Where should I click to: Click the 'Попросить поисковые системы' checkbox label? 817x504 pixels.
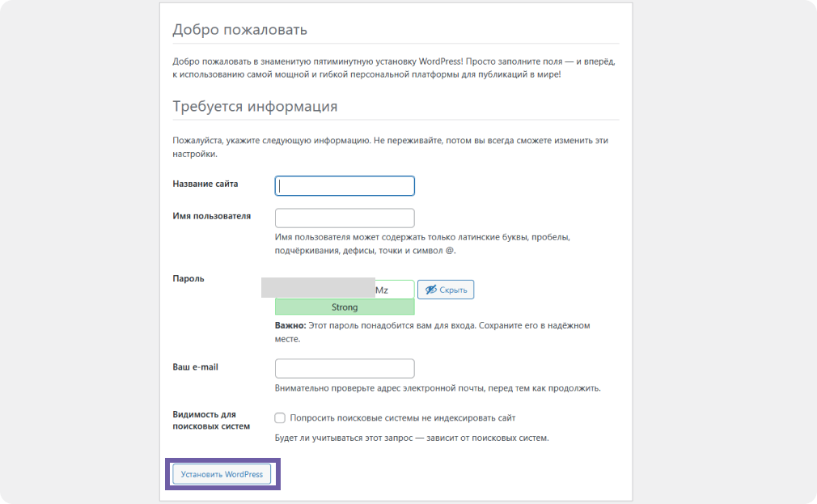(402, 418)
